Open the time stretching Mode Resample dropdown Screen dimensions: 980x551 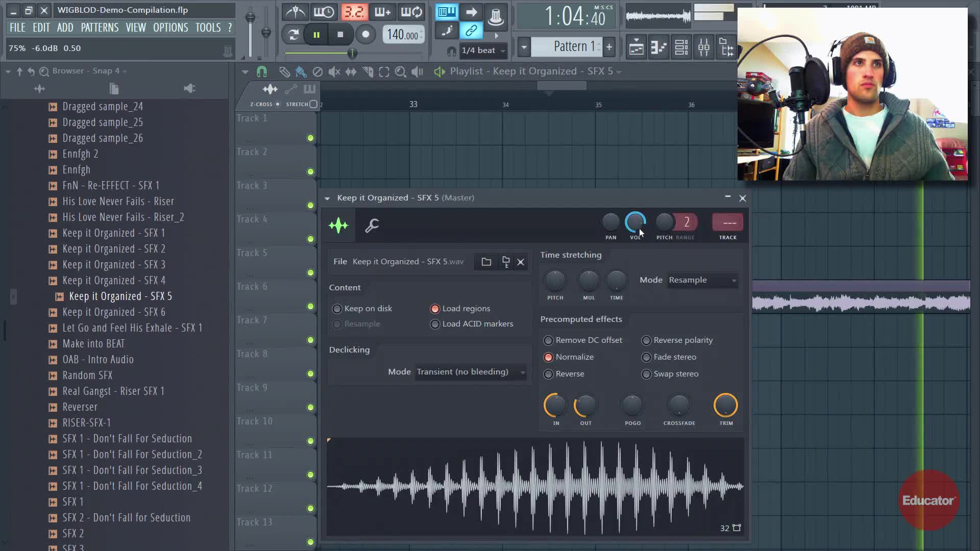[x=702, y=280]
